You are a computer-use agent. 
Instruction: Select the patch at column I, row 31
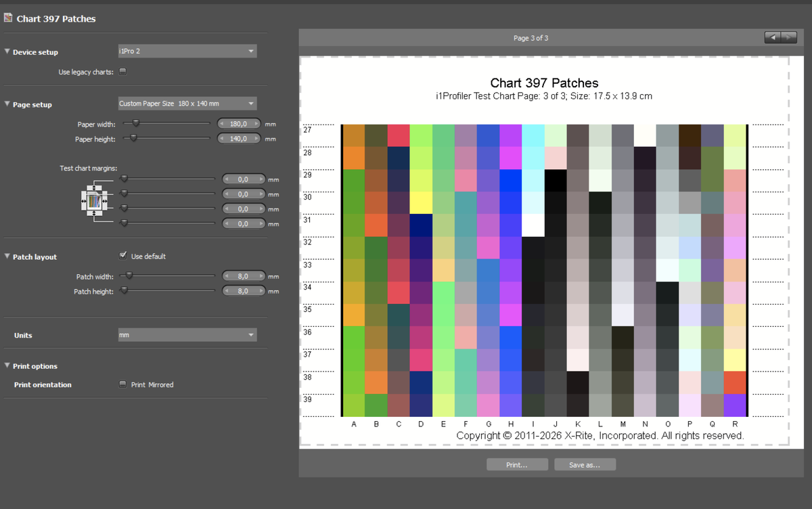pyautogui.click(x=533, y=225)
